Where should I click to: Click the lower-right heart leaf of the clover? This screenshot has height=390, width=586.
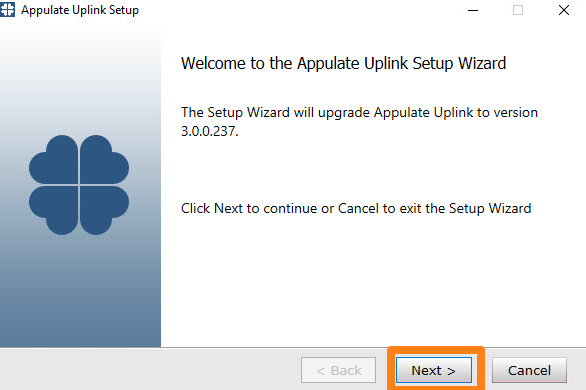click(104, 210)
